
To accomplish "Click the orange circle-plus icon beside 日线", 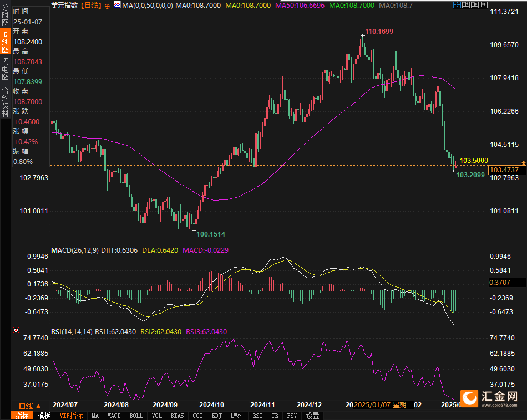I will (x=107, y=6).
